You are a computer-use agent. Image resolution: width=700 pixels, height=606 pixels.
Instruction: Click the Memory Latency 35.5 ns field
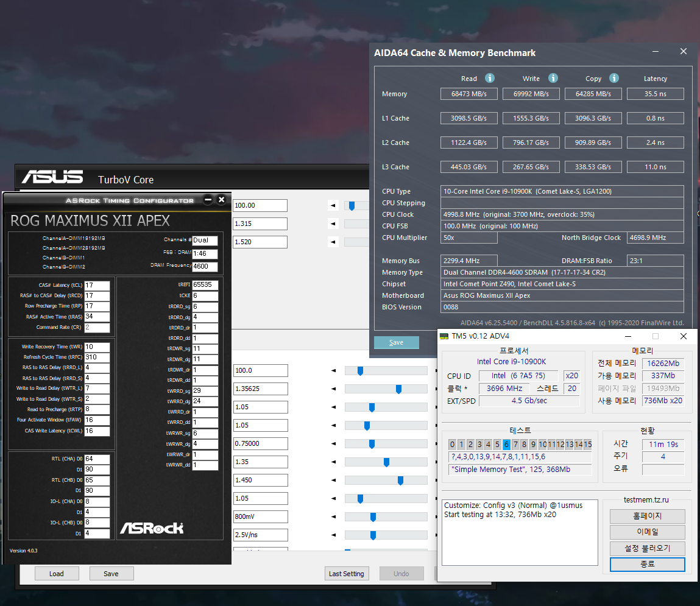pos(656,94)
